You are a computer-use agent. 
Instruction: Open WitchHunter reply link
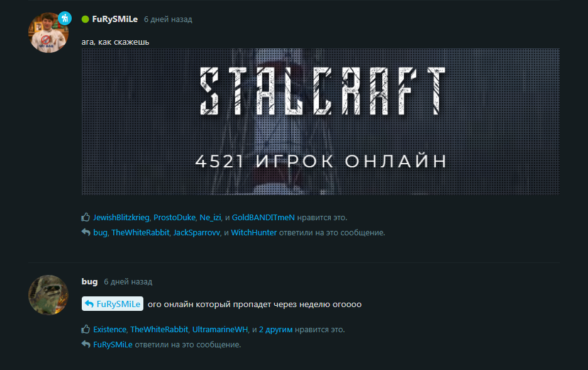point(254,232)
